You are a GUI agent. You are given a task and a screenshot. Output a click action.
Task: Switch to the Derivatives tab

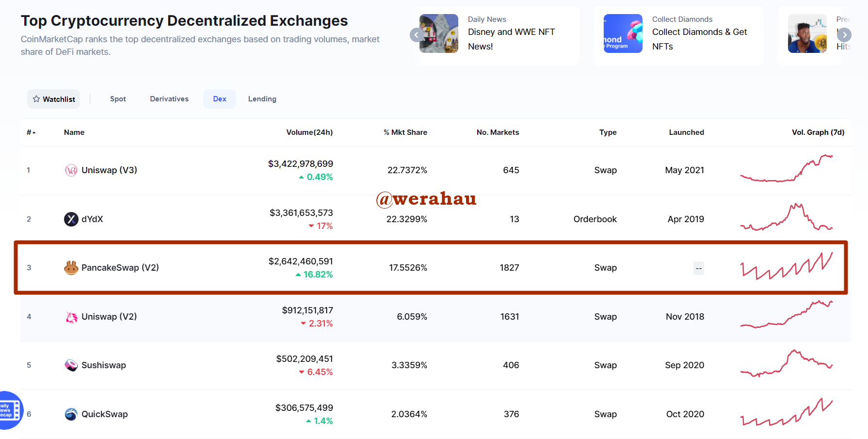coord(169,99)
